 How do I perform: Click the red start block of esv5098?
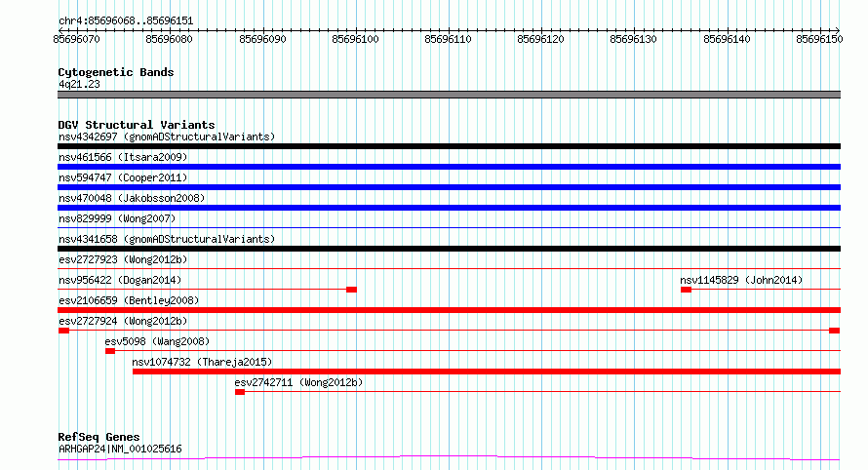[x=110, y=351]
